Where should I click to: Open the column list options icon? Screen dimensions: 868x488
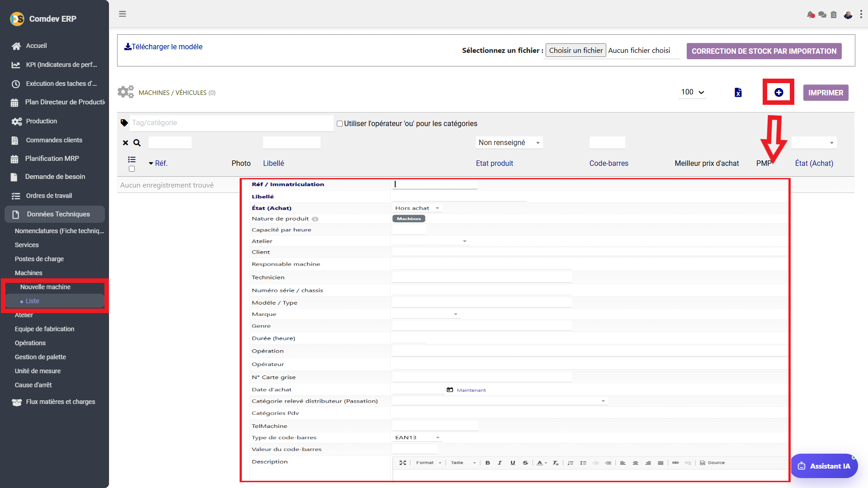click(x=132, y=160)
